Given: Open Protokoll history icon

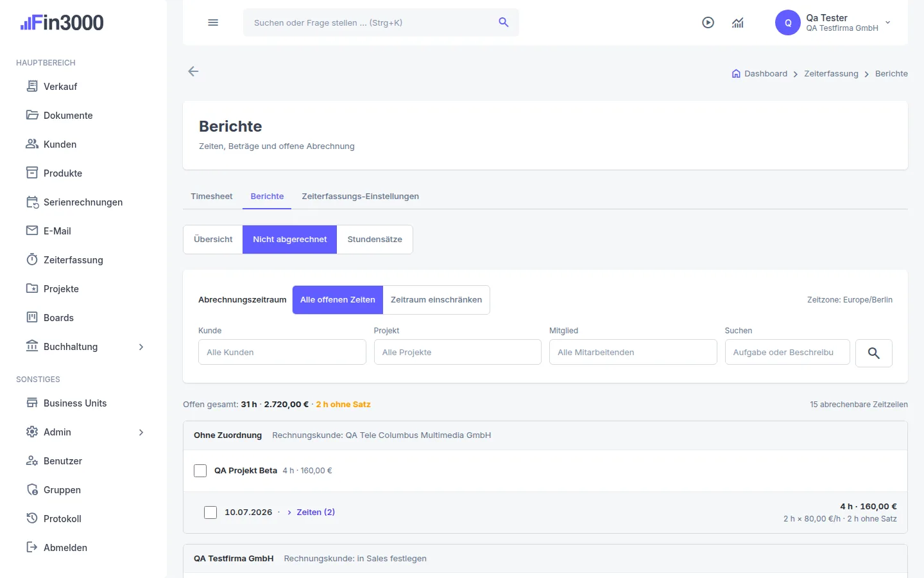Looking at the screenshot, I should coord(32,518).
